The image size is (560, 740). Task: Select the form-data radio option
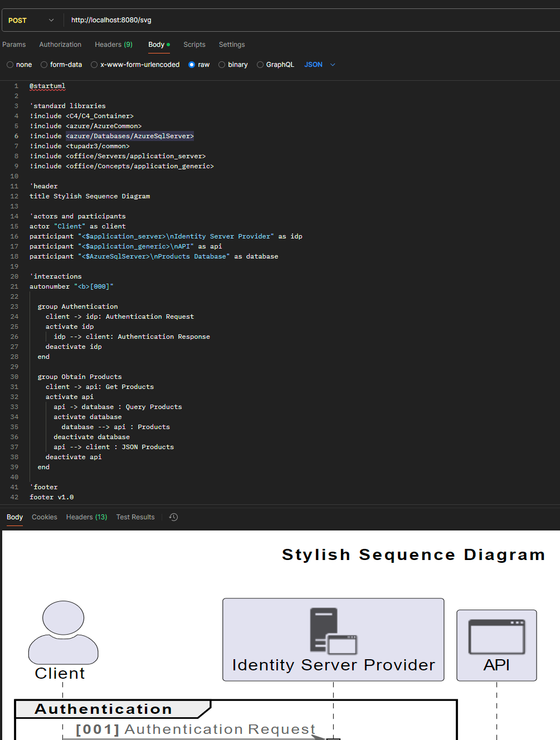[x=61, y=65]
